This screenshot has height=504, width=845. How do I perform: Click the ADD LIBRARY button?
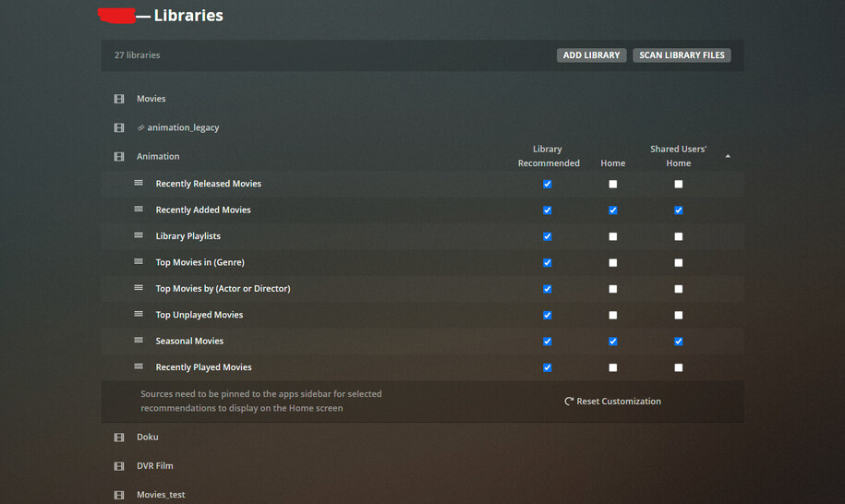591,55
